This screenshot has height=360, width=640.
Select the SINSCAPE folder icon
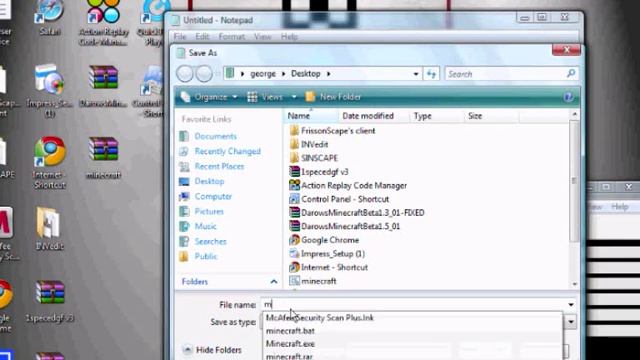[x=294, y=158]
